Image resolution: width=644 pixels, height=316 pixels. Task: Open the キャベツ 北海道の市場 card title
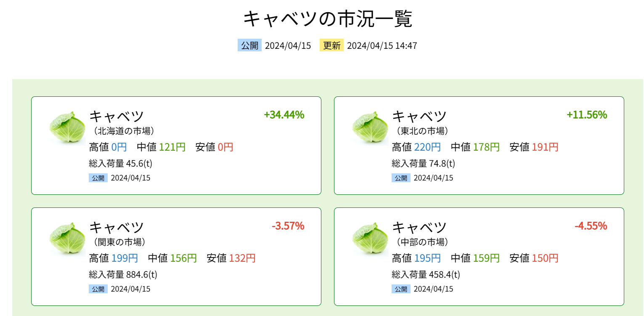[122, 122]
